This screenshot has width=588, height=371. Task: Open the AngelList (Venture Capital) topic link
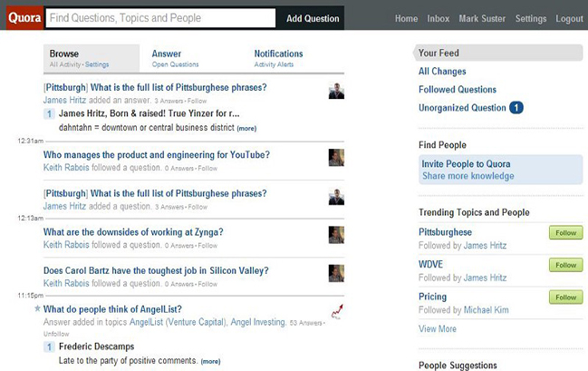(178, 322)
